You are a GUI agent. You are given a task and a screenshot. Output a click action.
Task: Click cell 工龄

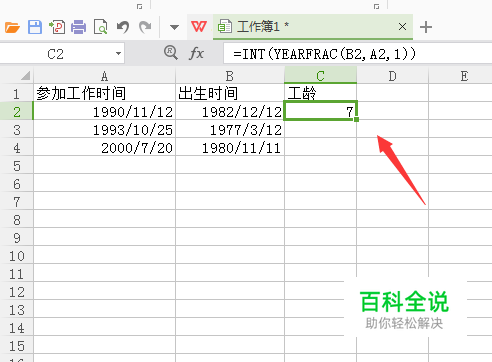tap(320, 93)
